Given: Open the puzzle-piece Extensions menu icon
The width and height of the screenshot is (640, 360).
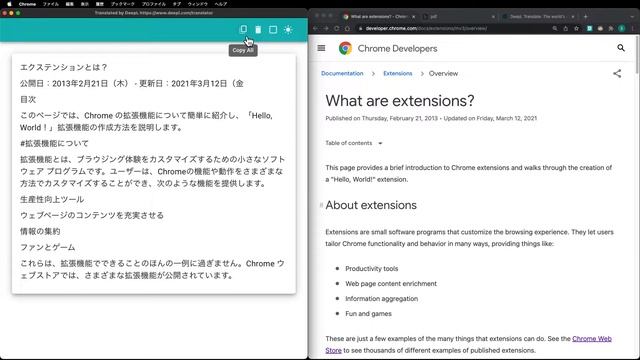Looking at the screenshot, I should point(611,28).
